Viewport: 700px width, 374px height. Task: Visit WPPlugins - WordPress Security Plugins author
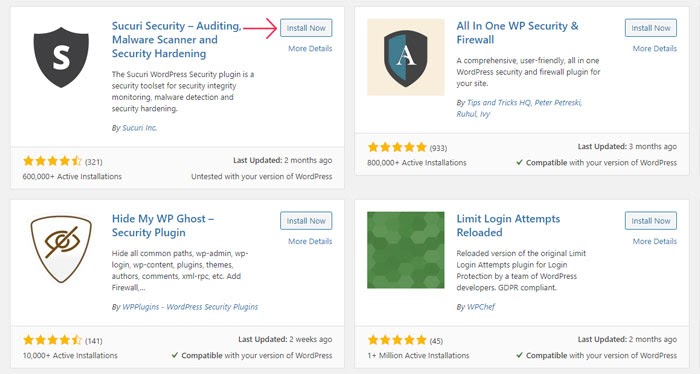tap(190, 307)
